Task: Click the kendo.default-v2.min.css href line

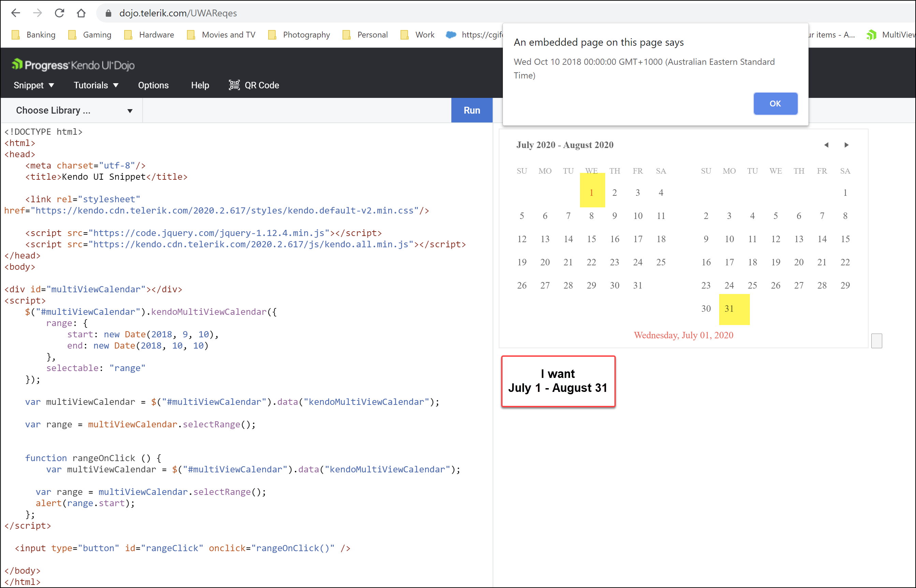Action: click(x=217, y=210)
